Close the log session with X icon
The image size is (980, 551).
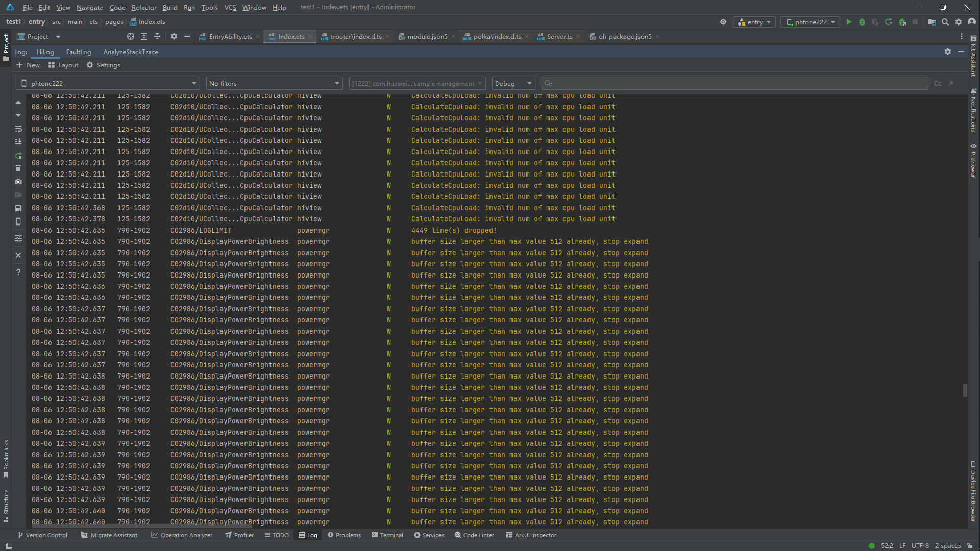coord(18,255)
